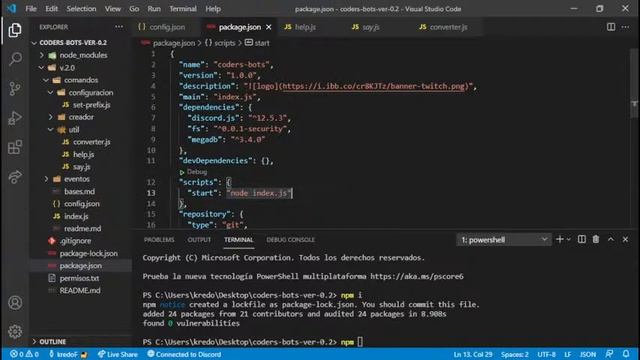Open the Run menu
Screen dimensions: 640x360
(x=154, y=9)
